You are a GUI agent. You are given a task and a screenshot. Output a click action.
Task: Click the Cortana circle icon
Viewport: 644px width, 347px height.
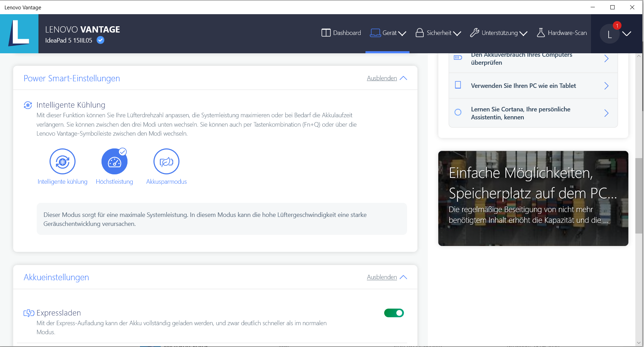click(x=458, y=112)
